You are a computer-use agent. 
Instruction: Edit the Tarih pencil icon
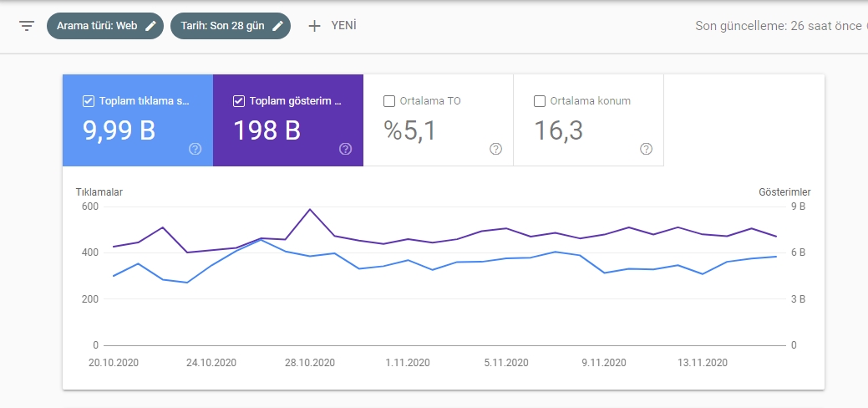(x=278, y=26)
